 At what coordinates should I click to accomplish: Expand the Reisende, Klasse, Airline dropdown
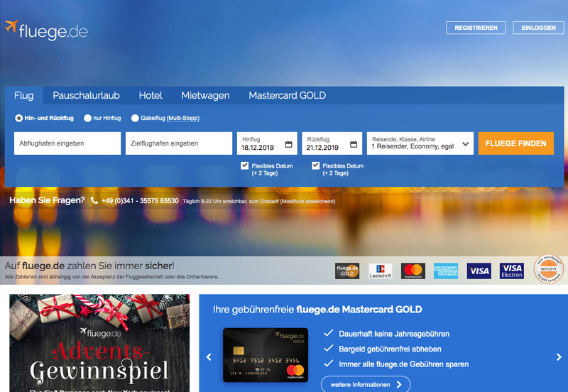point(420,143)
